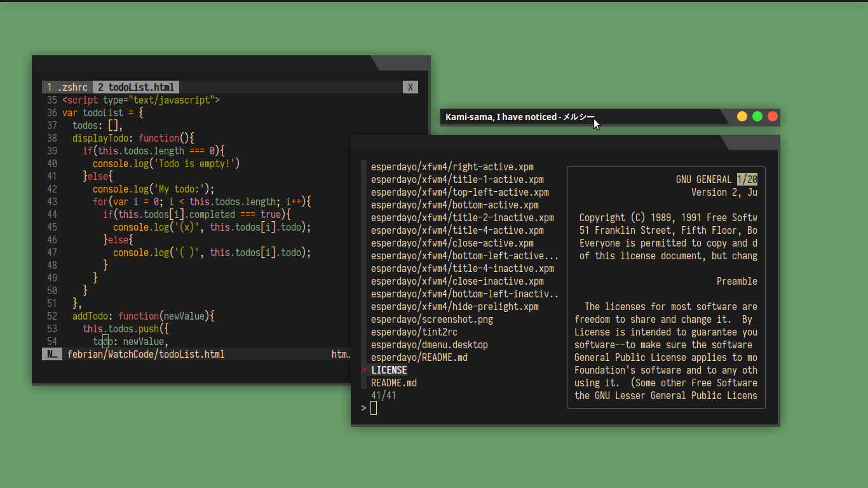Screen dimensions: 868x488
Task: Select the plain README.md entry
Action: (x=394, y=383)
